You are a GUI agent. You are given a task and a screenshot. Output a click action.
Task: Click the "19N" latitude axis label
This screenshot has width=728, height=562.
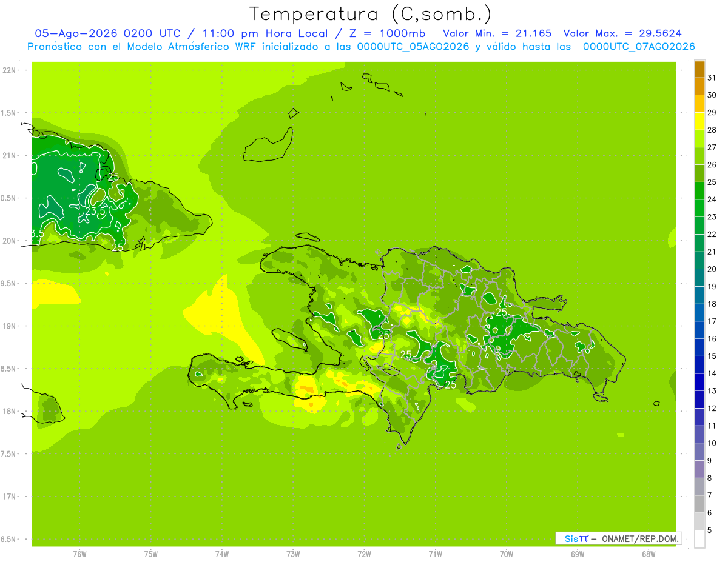[9, 326]
